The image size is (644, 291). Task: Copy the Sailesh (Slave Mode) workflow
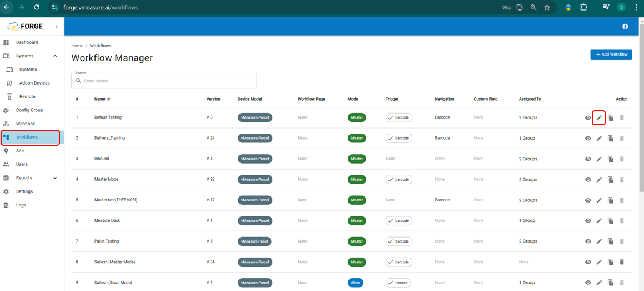coord(611,283)
